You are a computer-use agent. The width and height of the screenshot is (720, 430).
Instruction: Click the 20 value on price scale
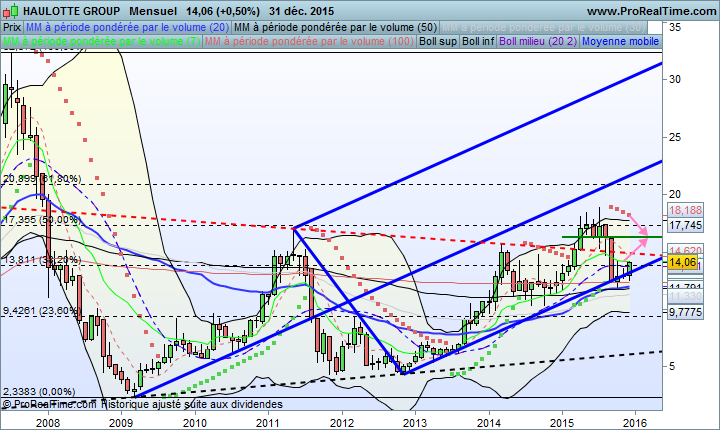675,195
